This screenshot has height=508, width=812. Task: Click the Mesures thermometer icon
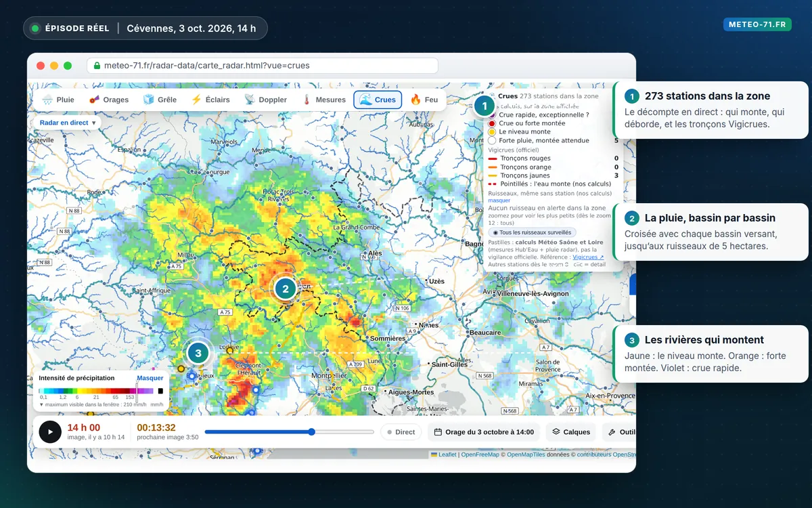[x=306, y=100]
